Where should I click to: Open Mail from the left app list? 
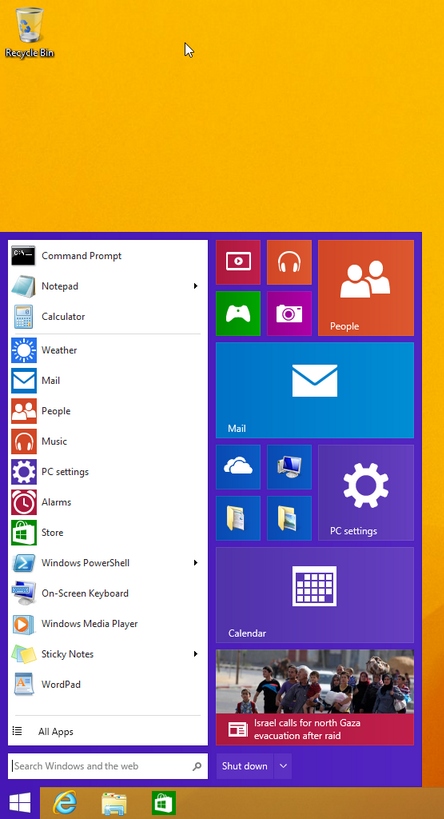[x=108, y=381]
